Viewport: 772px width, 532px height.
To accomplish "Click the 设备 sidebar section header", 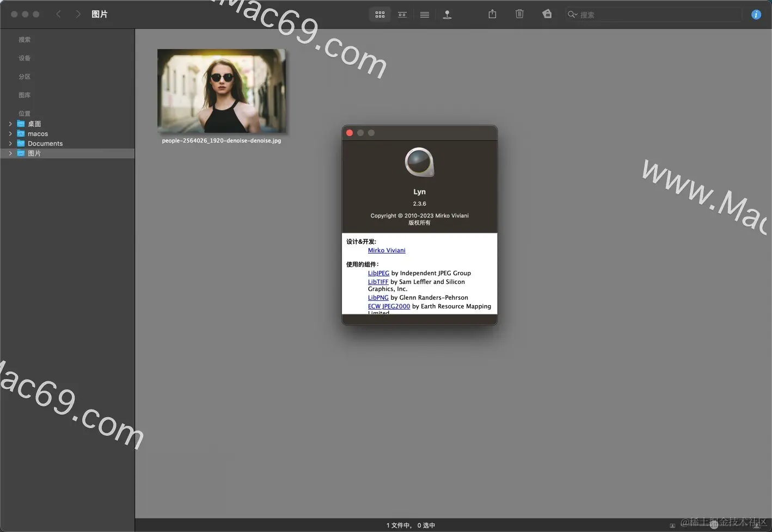I will tap(24, 58).
